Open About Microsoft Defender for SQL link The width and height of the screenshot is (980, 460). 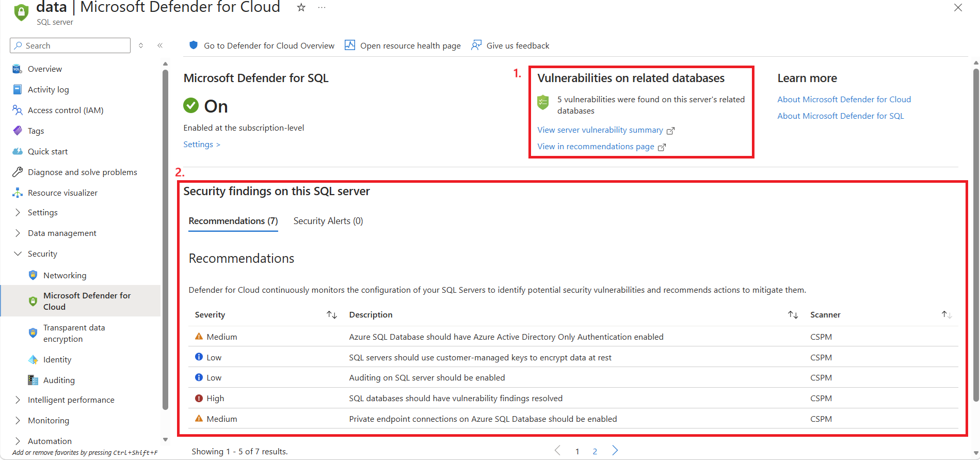[x=841, y=116]
